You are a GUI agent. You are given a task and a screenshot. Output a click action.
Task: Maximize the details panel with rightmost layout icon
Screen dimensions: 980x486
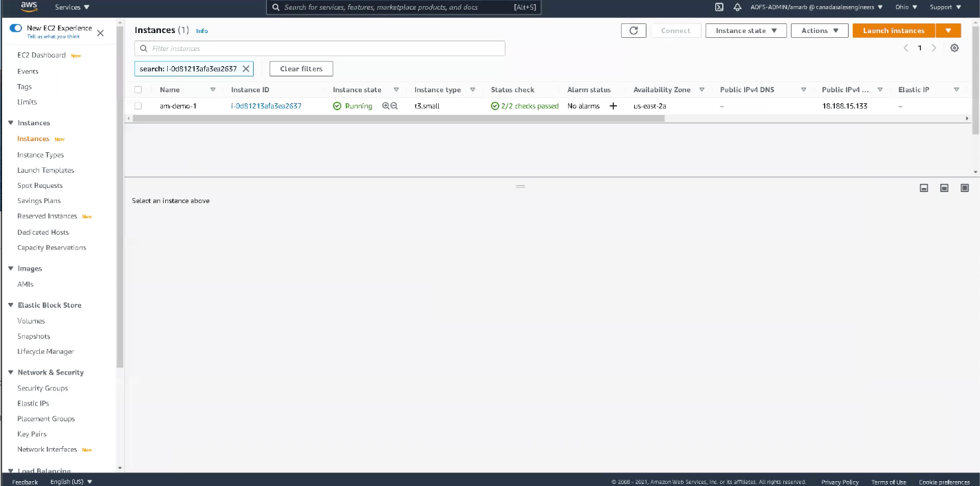point(964,188)
